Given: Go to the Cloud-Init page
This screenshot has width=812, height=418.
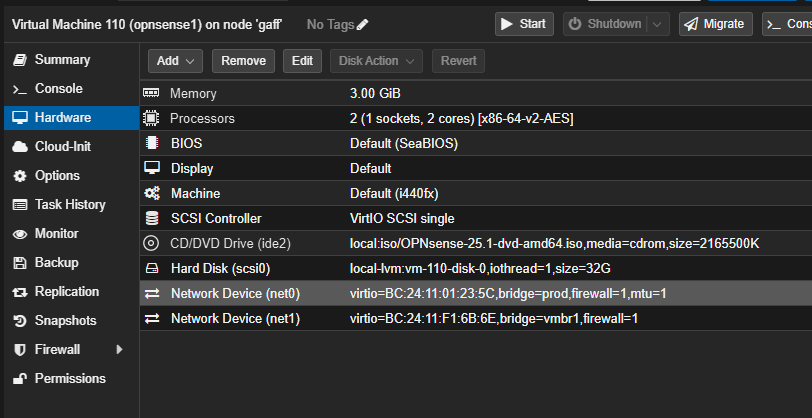Looking at the screenshot, I should tap(62, 147).
